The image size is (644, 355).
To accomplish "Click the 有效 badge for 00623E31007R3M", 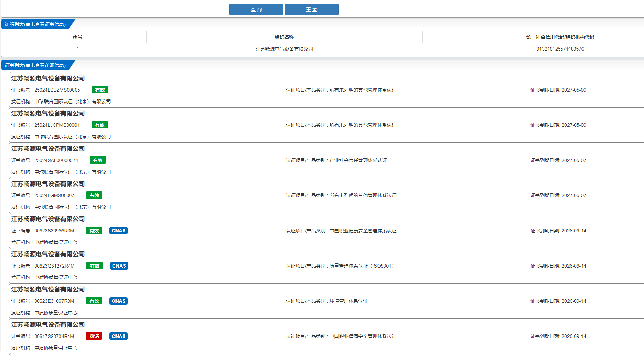I will coord(94,301).
